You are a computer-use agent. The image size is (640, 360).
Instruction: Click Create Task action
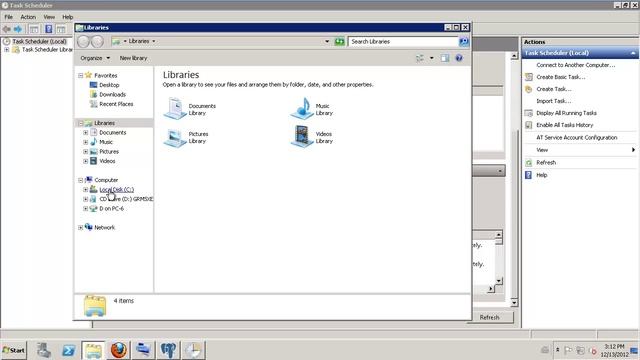click(553, 89)
